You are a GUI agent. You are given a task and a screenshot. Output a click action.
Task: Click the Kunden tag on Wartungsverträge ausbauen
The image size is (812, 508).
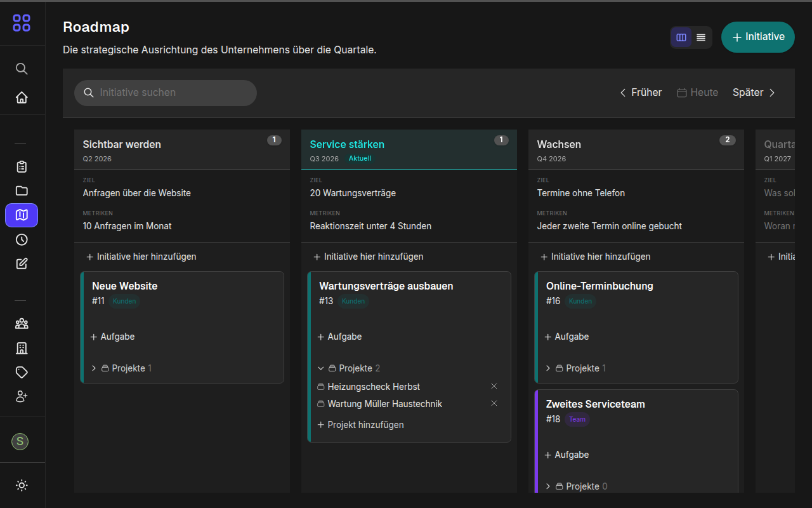(x=353, y=301)
